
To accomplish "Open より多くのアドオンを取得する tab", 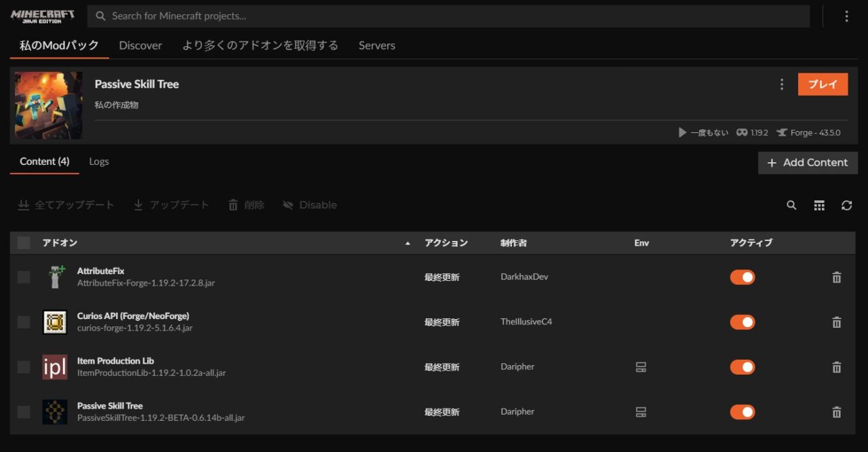I will (x=260, y=45).
